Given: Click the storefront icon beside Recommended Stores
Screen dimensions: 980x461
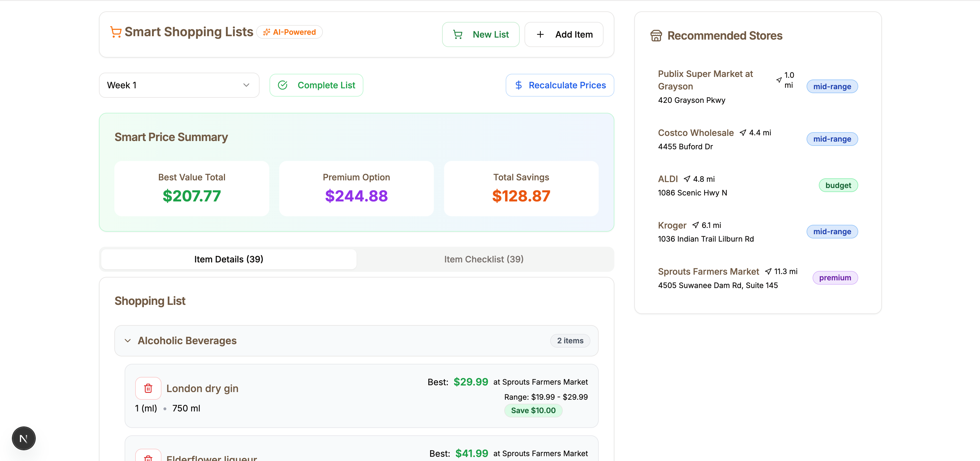Looking at the screenshot, I should 656,36.
